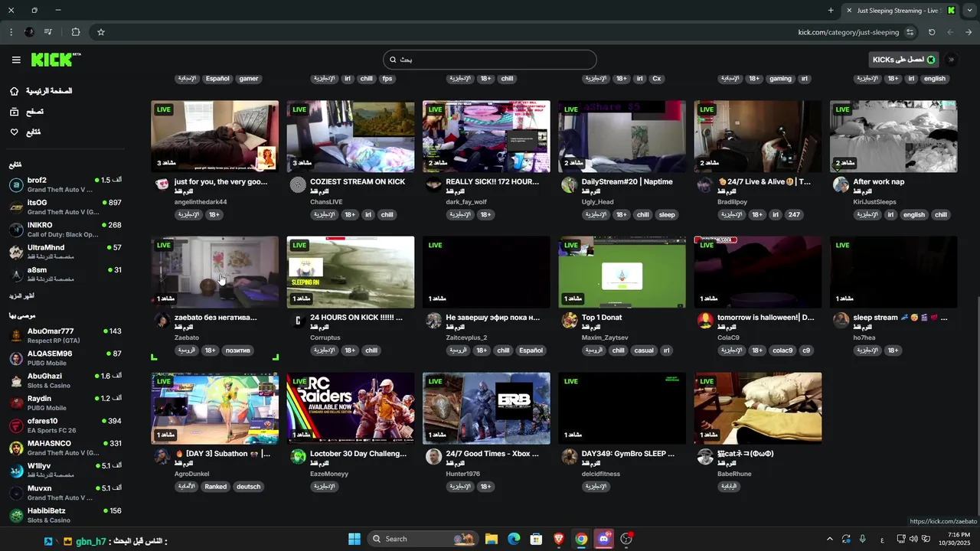Open 24/7 Good Times Xbox thumbnail

(486, 408)
